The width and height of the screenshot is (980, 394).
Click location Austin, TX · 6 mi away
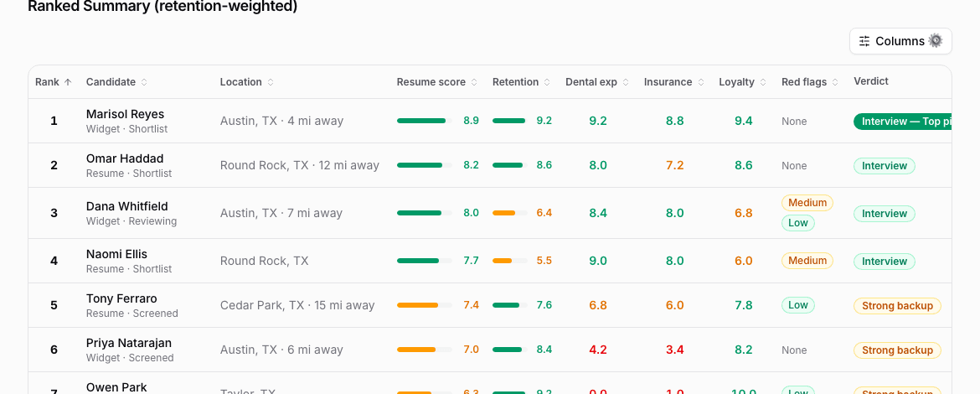(281, 350)
